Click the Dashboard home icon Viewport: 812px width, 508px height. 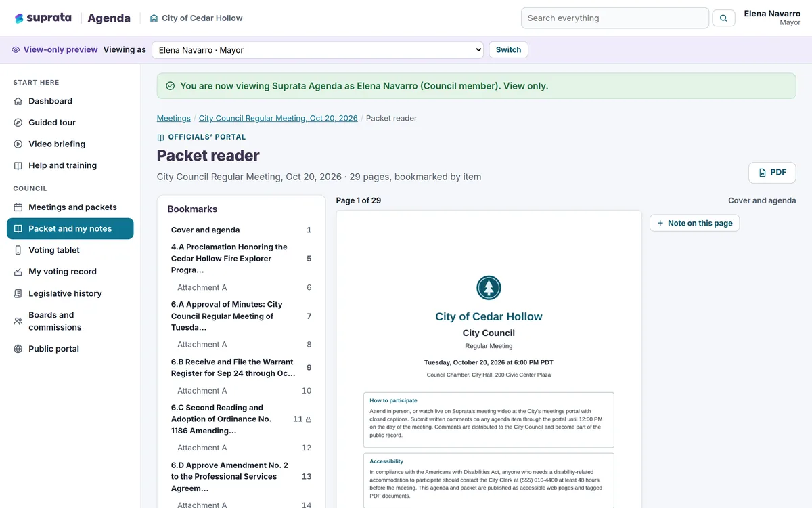18,101
